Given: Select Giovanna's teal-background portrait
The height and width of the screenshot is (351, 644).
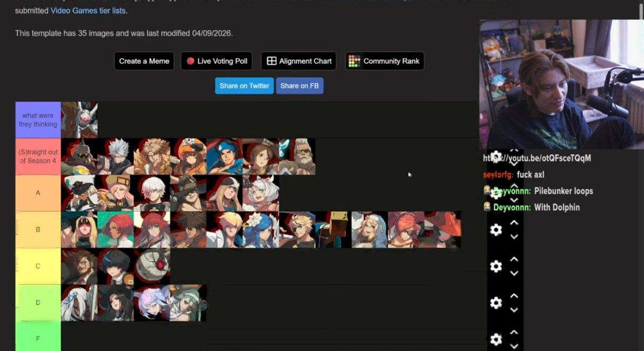Looking at the screenshot, I should (x=115, y=229).
